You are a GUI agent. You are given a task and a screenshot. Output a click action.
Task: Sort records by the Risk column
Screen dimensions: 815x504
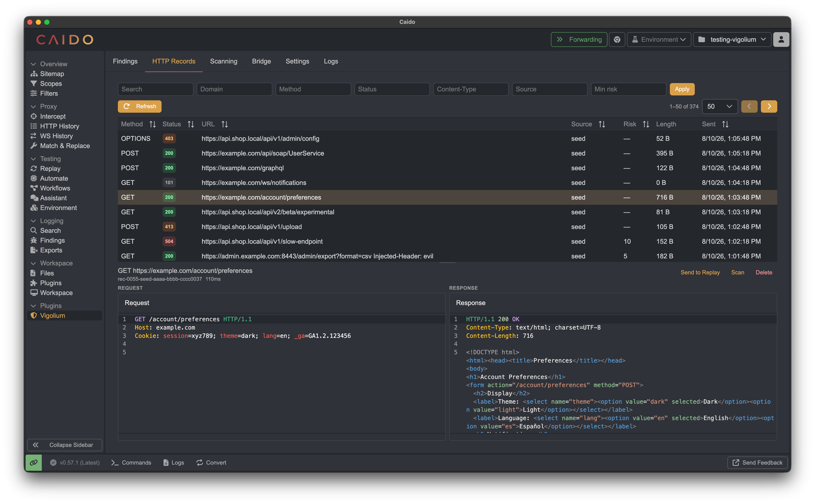coord(646,124)
